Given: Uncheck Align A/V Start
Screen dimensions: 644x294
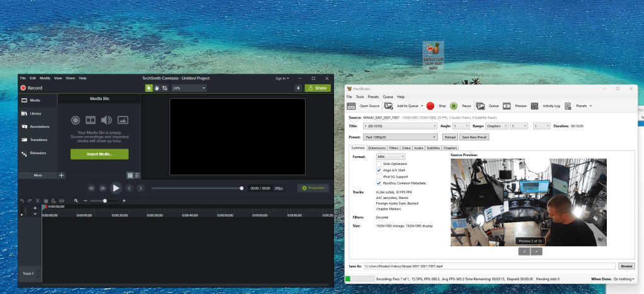Looking at the screenshot, I should click(379, 170).
